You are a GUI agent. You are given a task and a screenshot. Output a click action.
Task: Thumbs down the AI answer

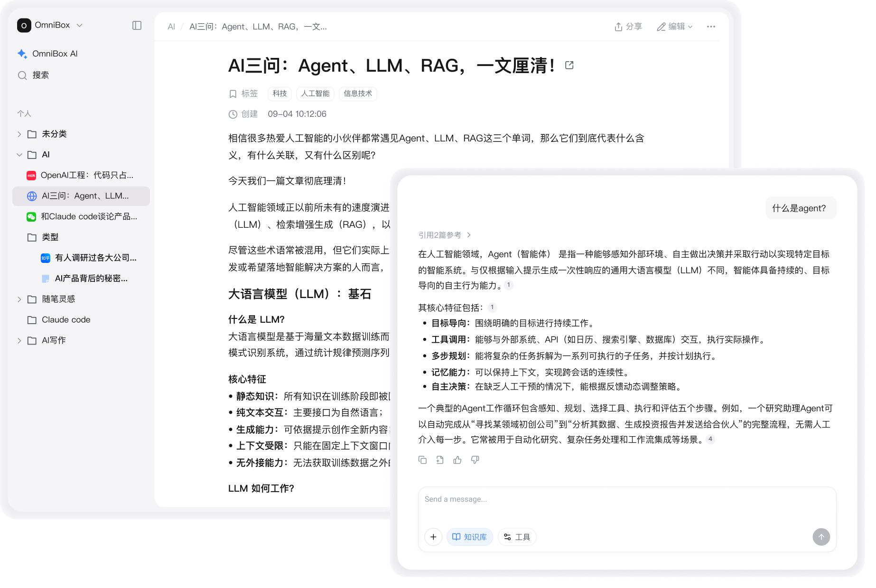[475, 460]
